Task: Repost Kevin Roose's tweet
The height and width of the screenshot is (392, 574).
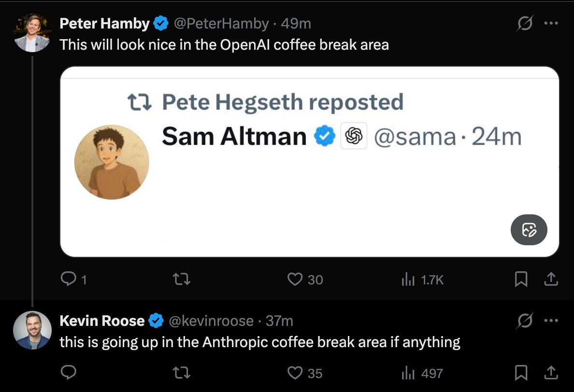Action: pyautogui.click(x=182, y=372)
